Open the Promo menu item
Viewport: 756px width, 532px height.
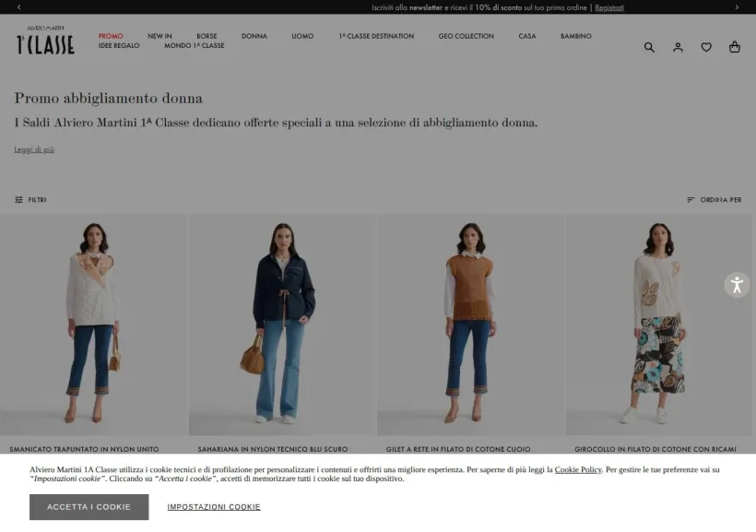coord(111,36)
